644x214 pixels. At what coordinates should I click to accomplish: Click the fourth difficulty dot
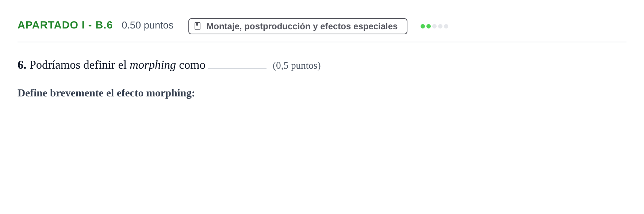coord(440,26)
